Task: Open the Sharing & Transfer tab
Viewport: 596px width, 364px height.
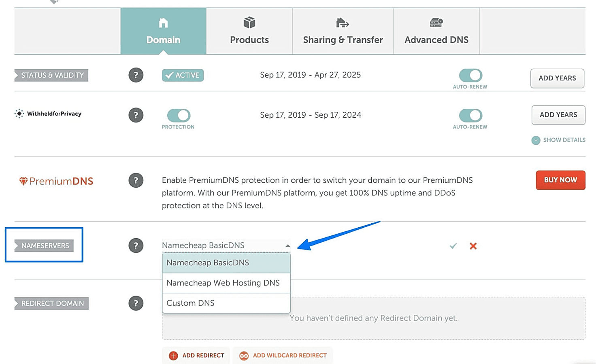Action: [x=343, y=31]
